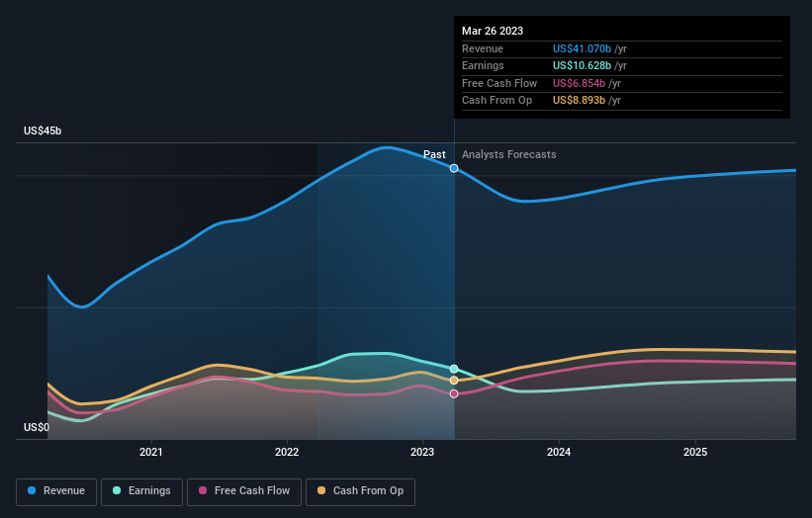Click the 'Revenue' row label in tooltip

point(483,48)
